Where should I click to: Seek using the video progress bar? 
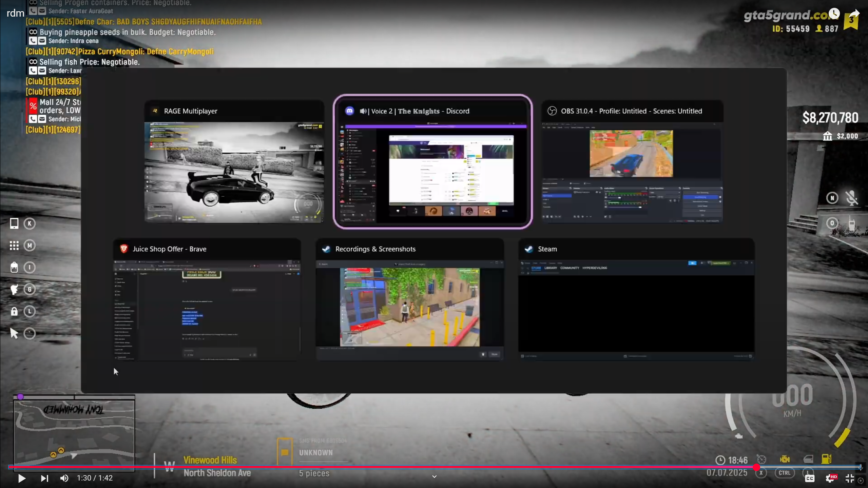click(x=434, y=467)
